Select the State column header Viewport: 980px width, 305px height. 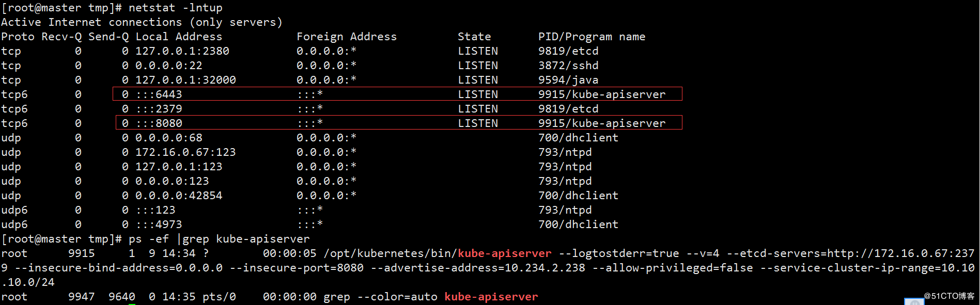474,37
